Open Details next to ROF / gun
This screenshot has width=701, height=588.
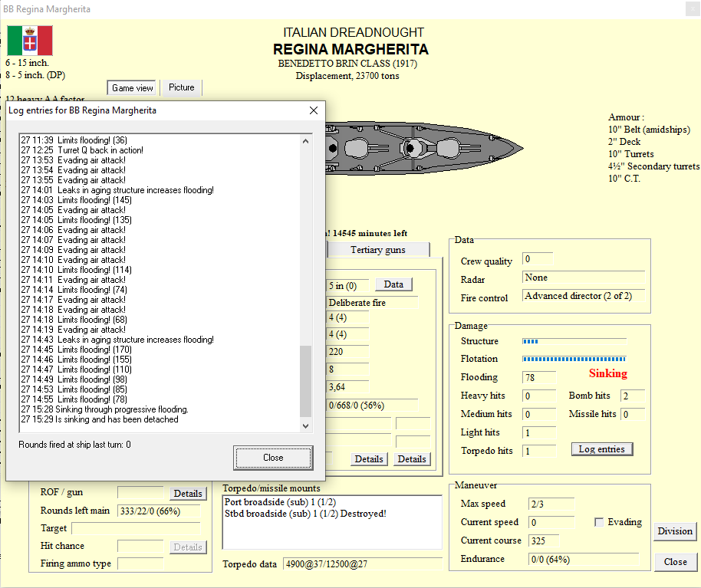tap(187, 494)
